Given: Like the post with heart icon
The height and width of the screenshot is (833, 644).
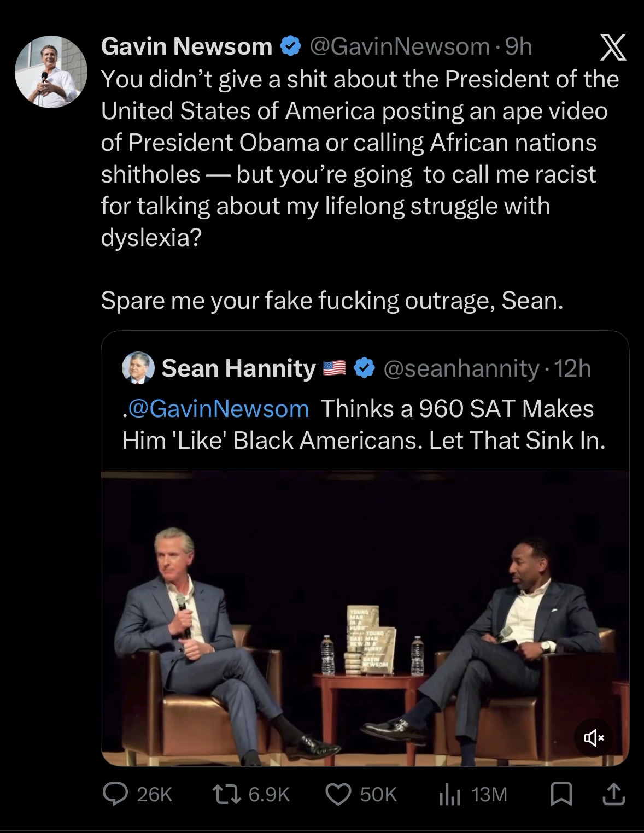Looking at the screenshot, I should [x=338, y=794].
